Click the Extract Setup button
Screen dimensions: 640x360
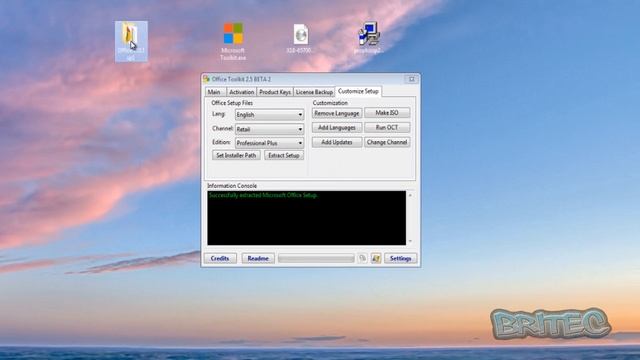click(x=284, y=155)
